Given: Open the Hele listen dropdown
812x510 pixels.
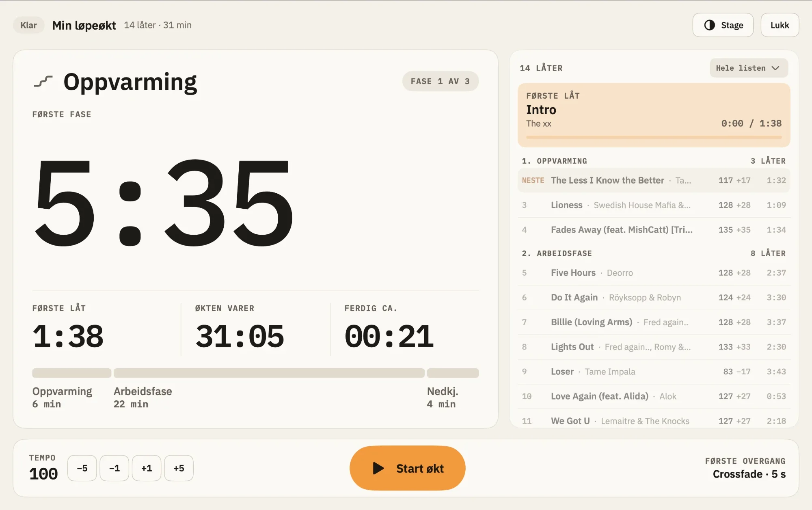Looking at the screenshot, I should click(x=749, y=68).
